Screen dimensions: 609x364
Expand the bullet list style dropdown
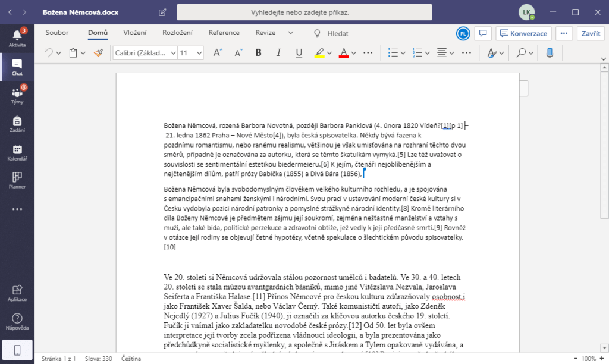click(x=404, y=53)
